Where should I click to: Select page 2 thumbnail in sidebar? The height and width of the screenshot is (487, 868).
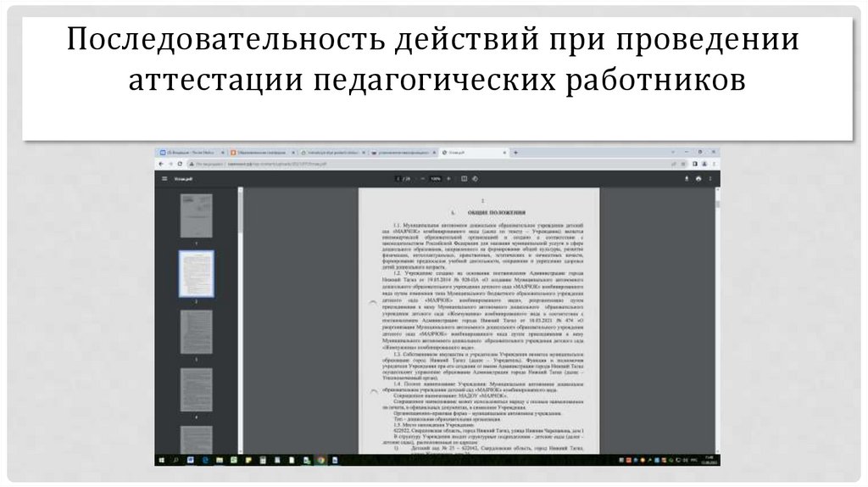pos(196,274)
